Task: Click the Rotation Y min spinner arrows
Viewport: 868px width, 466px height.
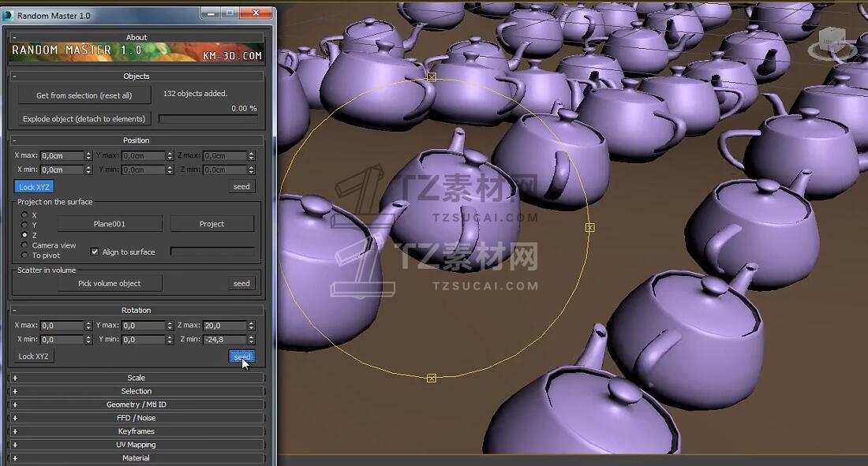Action: [170, 339]
